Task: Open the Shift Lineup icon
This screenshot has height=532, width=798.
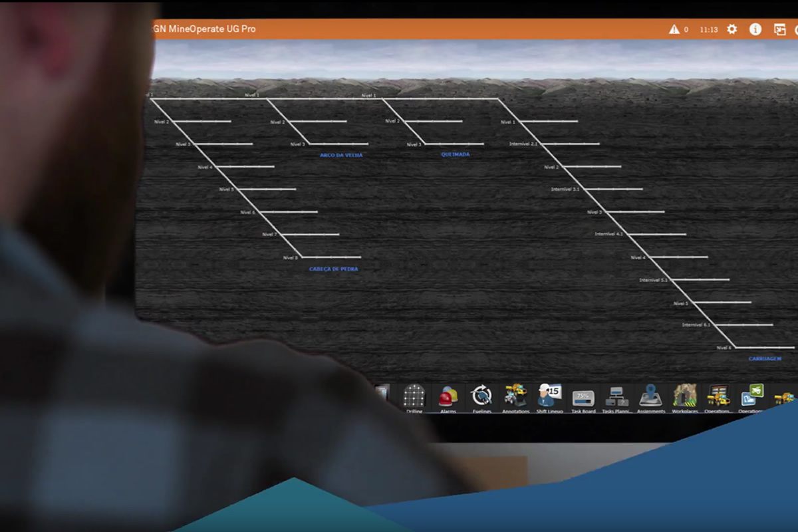Action: [549, 396]
